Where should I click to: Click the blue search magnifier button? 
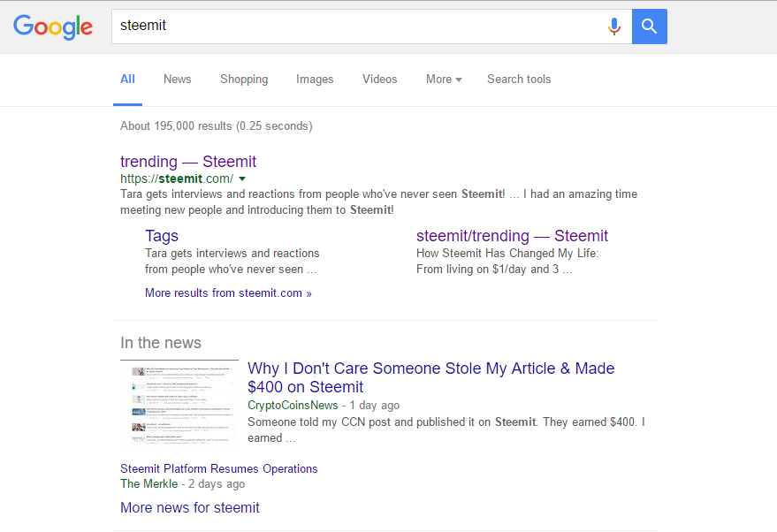[649, 27]
